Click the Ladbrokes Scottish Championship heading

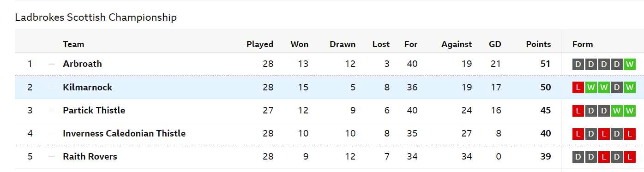(x=96, y=18)
